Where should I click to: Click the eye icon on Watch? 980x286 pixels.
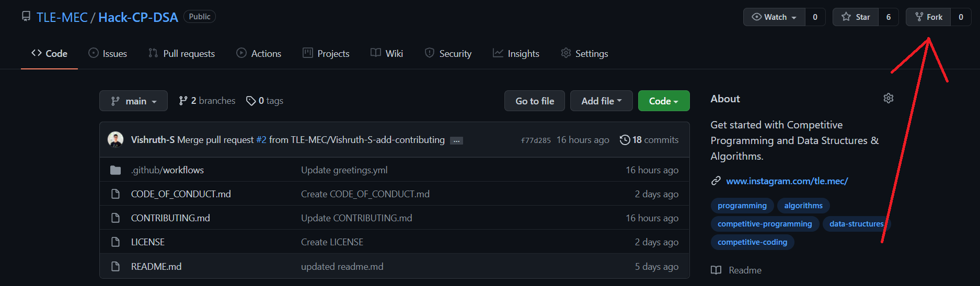pos(756,17)
